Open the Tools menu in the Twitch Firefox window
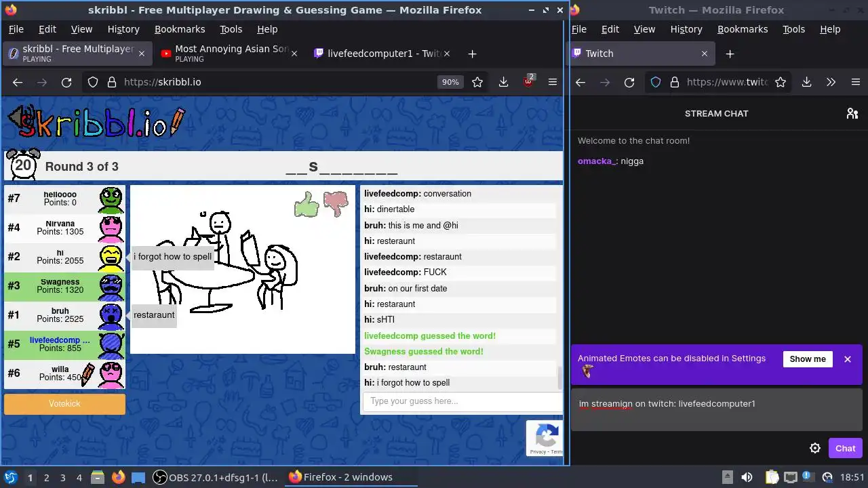Screen dimensions: 868x488 [793, 29]
